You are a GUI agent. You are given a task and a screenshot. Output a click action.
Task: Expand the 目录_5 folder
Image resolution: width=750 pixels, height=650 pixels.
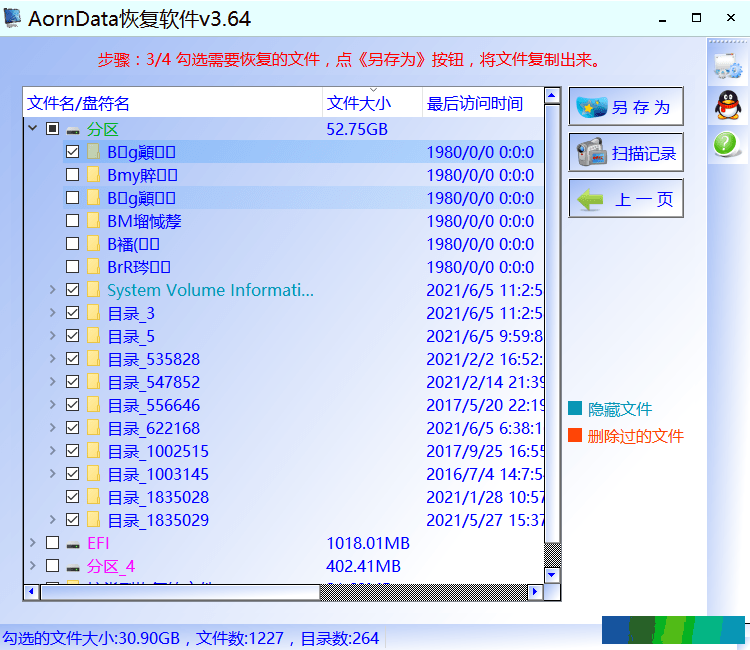coord(53,335)
